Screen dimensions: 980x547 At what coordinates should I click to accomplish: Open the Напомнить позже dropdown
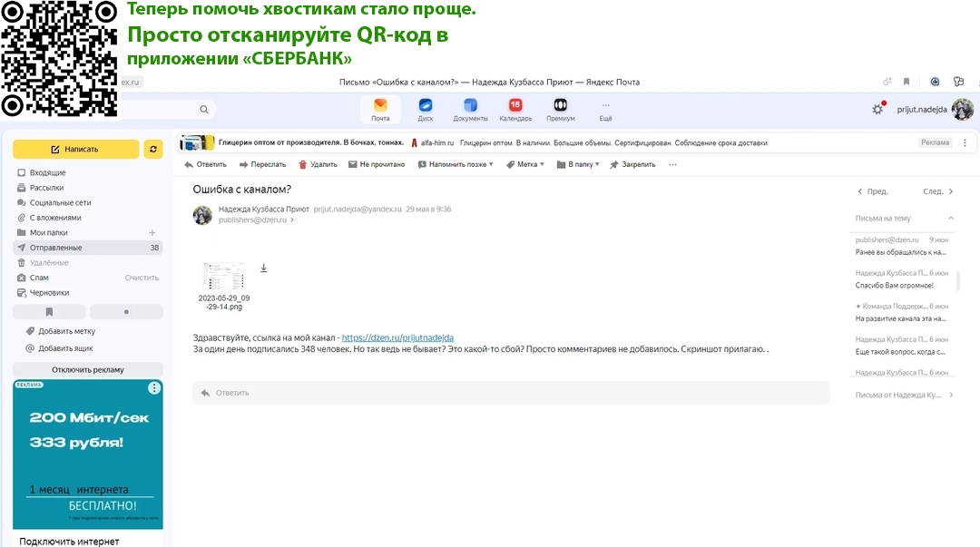455,164
